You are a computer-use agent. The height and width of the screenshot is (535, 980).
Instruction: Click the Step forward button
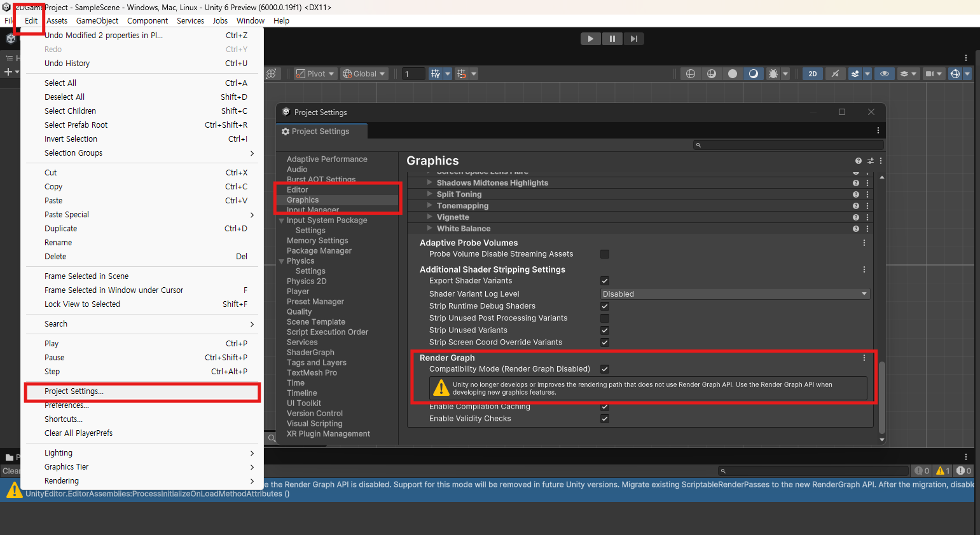633,39
